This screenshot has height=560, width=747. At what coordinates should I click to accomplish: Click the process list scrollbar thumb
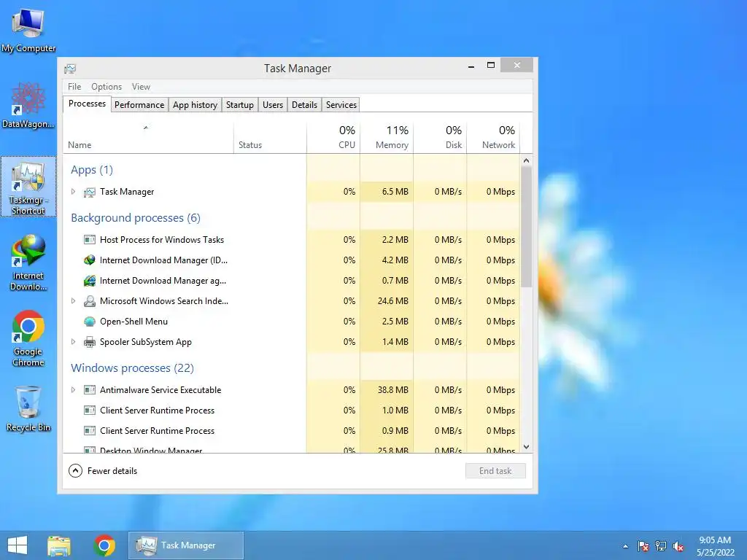(x=526, y=227)
